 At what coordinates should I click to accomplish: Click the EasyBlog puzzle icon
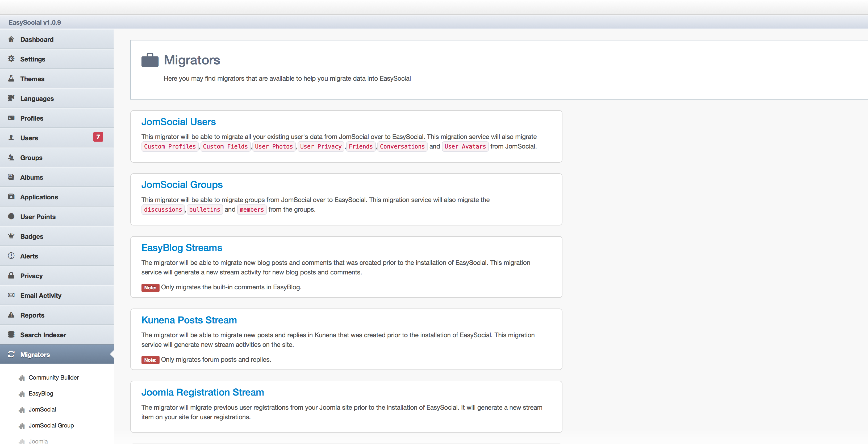[x=22, y=394]
